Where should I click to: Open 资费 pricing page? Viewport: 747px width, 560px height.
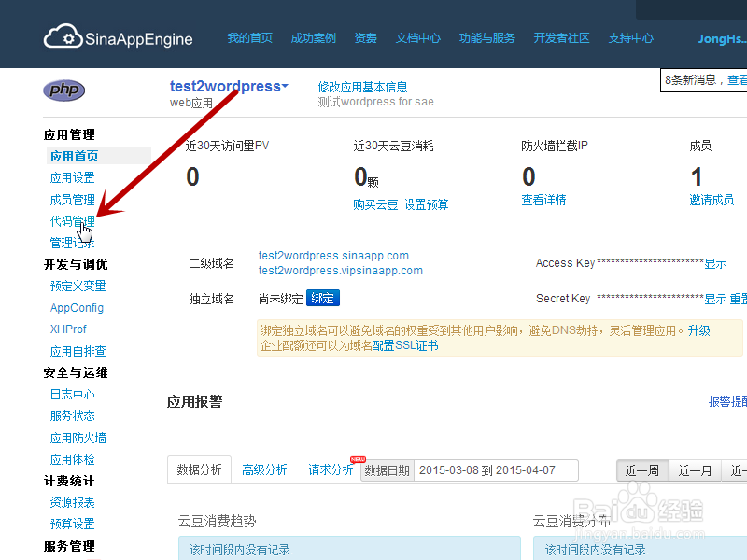(x=365, y=38)
